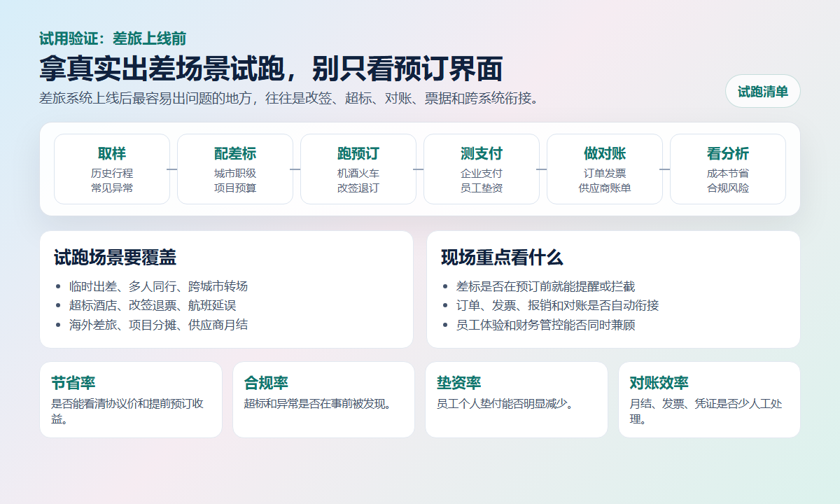840x504 pixels.
Task: Select the bullet 订单、发票、报销和对账是否自动衔接
Action: (x=558, y=305)
